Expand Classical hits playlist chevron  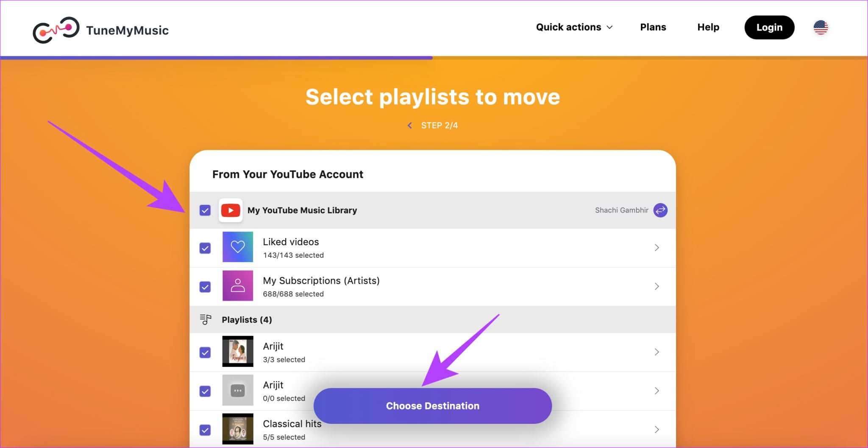click(x=657, y=429)
